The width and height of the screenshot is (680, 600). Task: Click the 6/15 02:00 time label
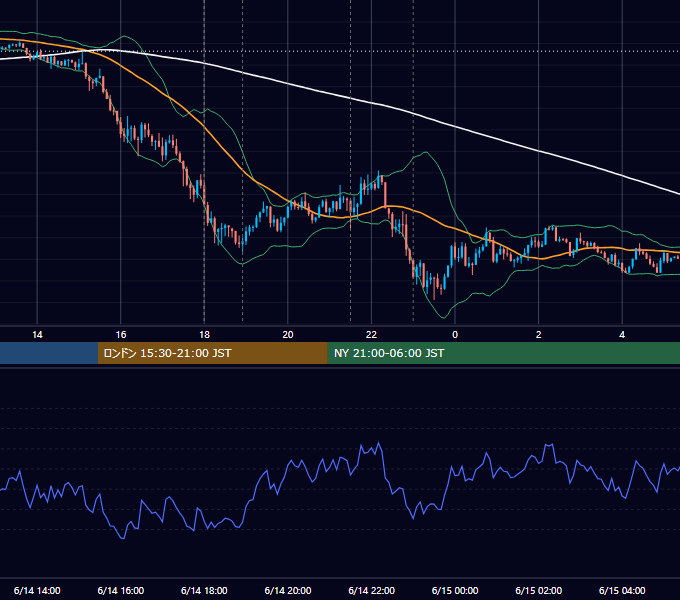tap(539, 590)
